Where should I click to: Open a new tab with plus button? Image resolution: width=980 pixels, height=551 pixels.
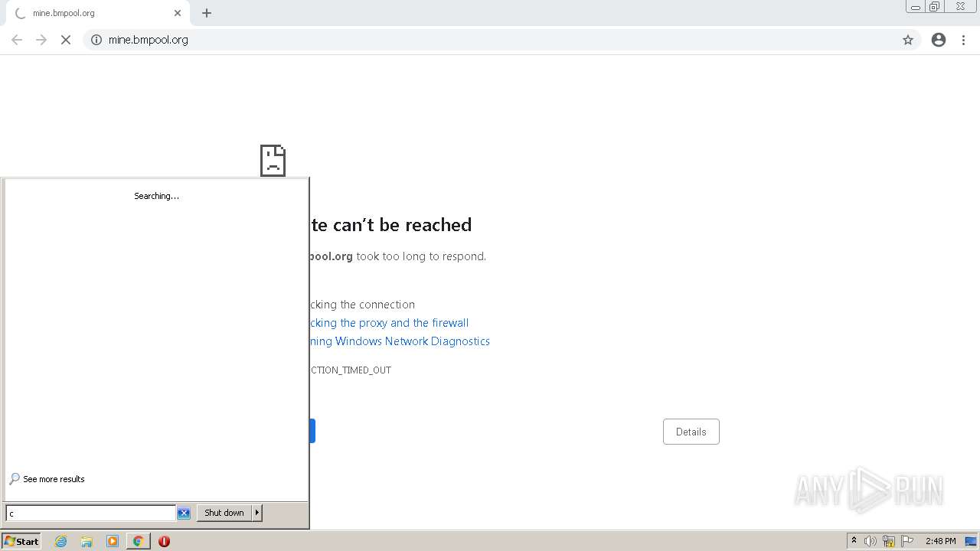(x=207, y=13)
